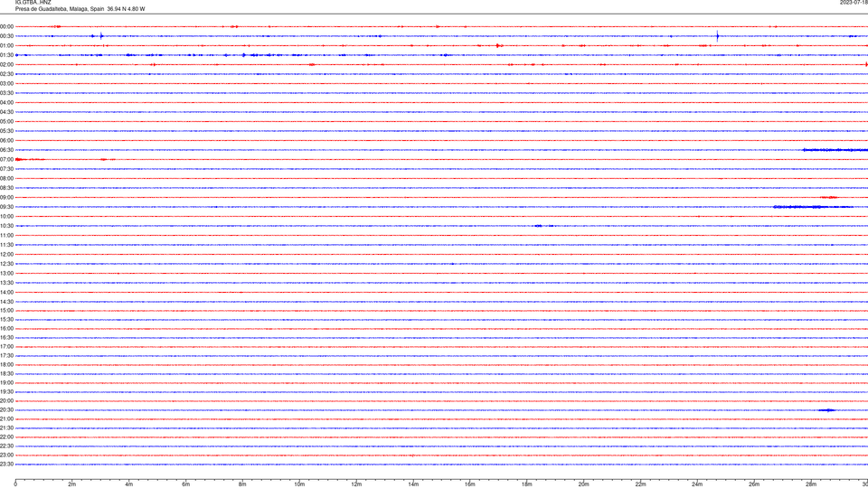The height and width of the screenshot is (488, 868).
Task: Select the 15:00 row label
Action: pyautogui.click(x=6, y=310)
